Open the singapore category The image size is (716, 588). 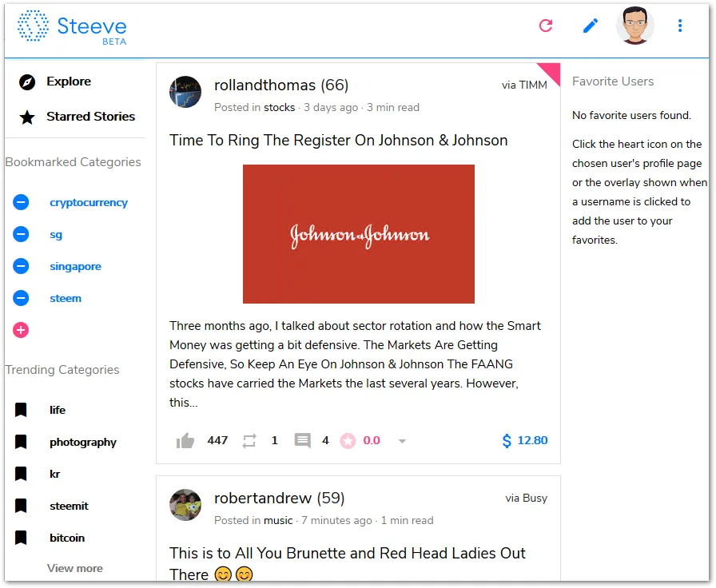click(75, 267)
